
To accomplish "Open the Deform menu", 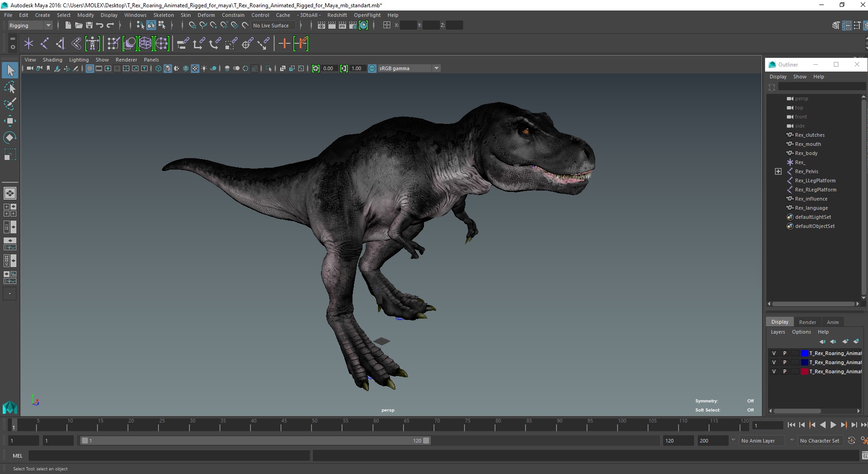I will [x=206, y=15].
